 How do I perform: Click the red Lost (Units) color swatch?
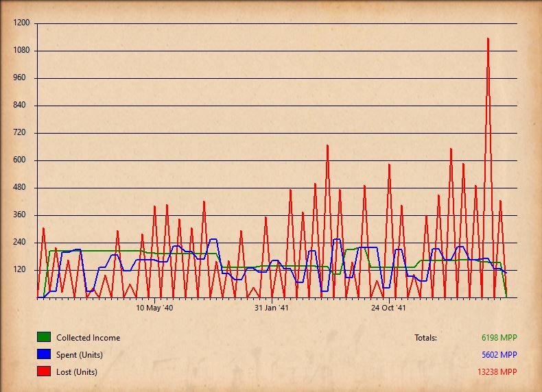pos(44,371)
